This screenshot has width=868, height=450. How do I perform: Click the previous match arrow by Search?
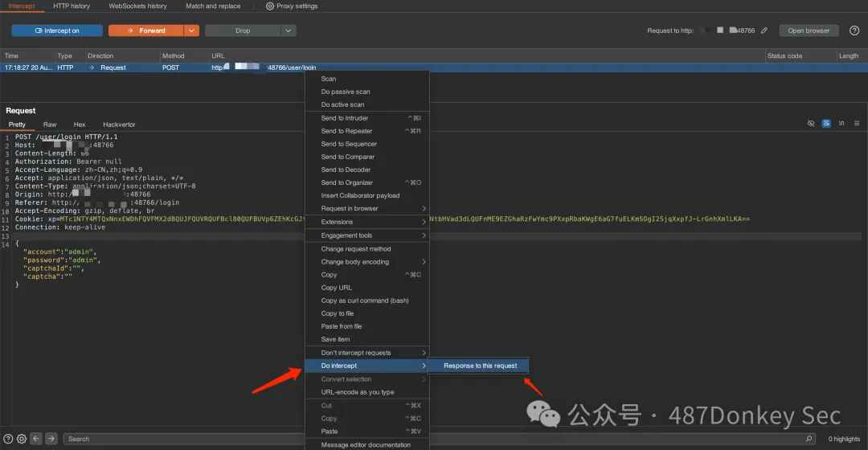[36, 439]
